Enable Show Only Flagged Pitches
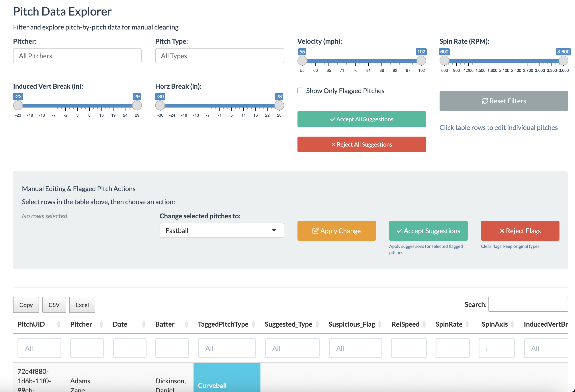The height and width of the screenshot is (392, 575). [300, 91]
